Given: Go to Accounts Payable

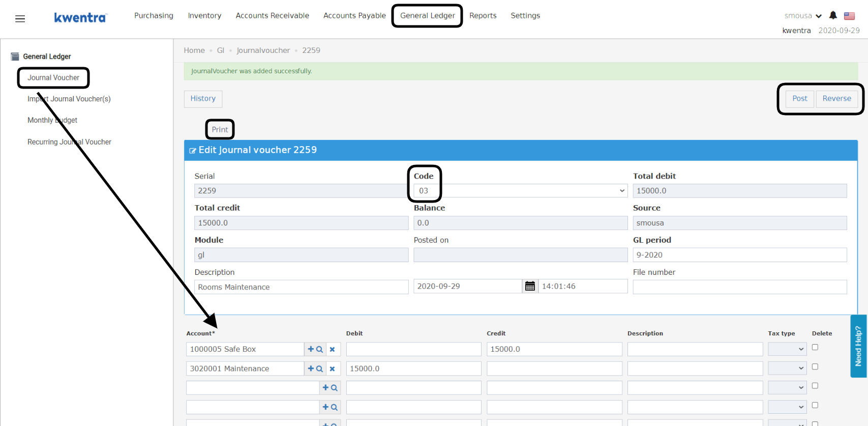Looking at the screenshot, I should [x=354, y=16].
